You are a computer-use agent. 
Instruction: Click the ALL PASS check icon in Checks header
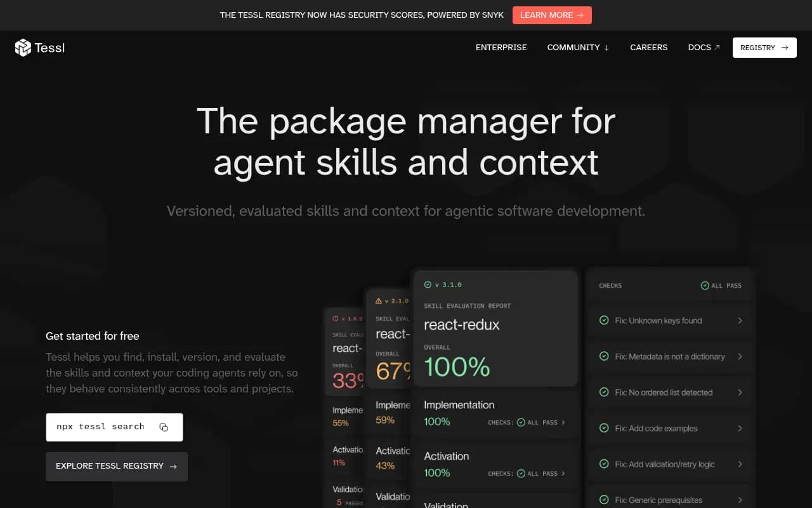click(x=705, y=286)
